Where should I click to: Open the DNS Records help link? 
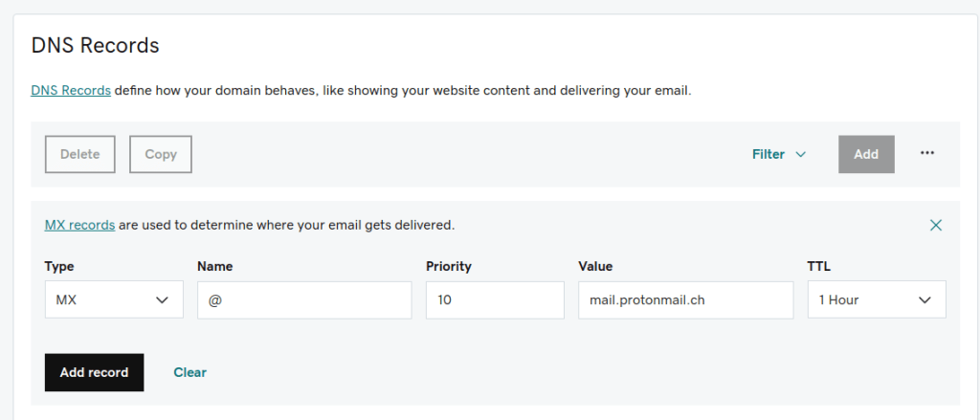tap(71, 91)
